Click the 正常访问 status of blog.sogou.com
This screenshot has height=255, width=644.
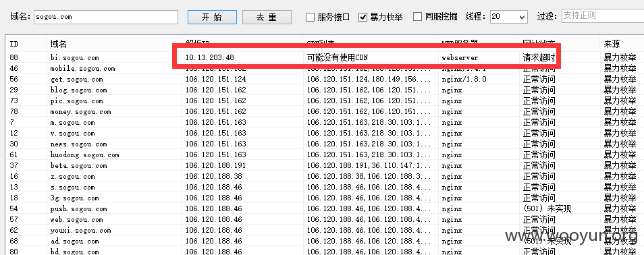pos(539,90)
